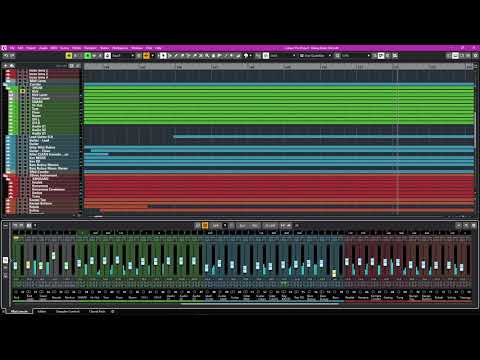The height and width of the screenshot is (360, 480).
Task: Select the Range Selection tool
Action: (170, 56)
